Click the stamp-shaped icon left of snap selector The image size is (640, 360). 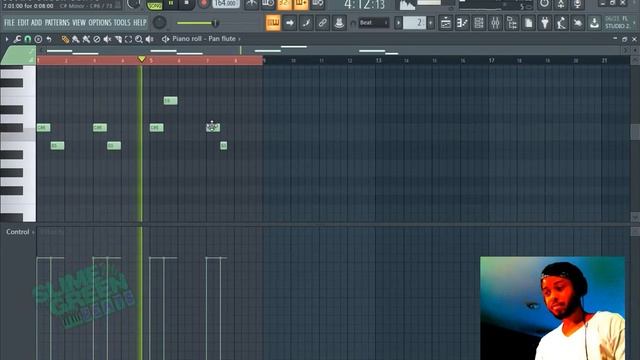pyautogui.click(x=339, y=23)
